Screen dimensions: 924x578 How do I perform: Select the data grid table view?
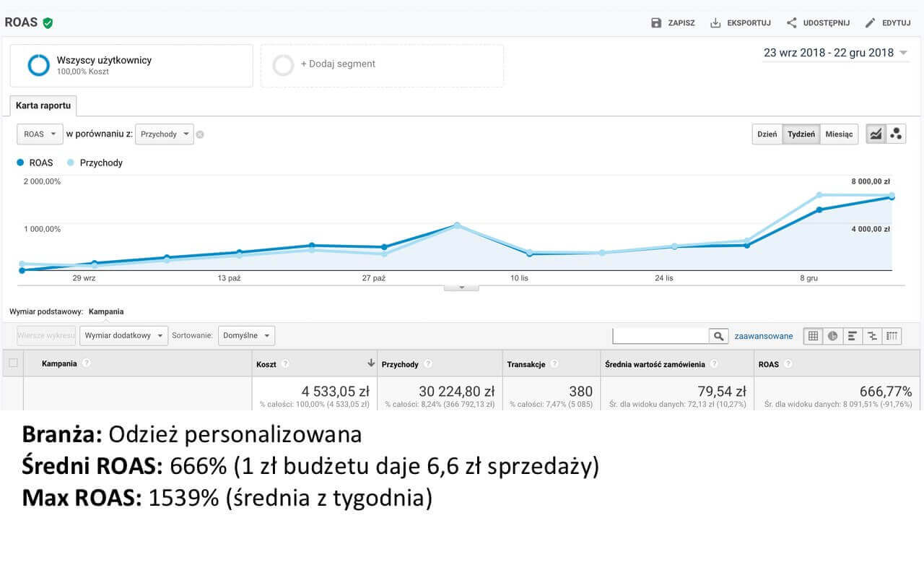[814, 336]
